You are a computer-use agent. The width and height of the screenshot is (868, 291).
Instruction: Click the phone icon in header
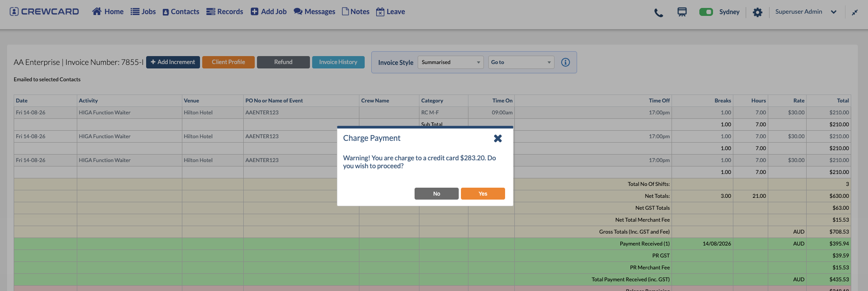(659, 13)
